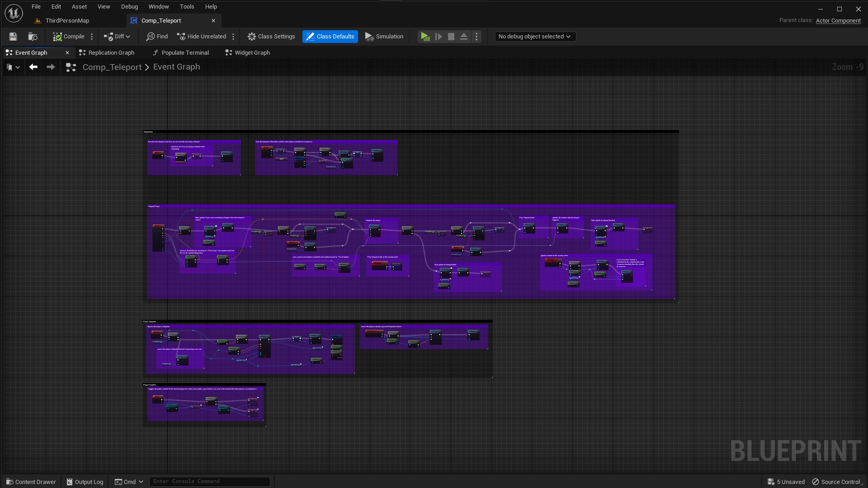Open the No debug object selected dropdown

pos(535,36)
